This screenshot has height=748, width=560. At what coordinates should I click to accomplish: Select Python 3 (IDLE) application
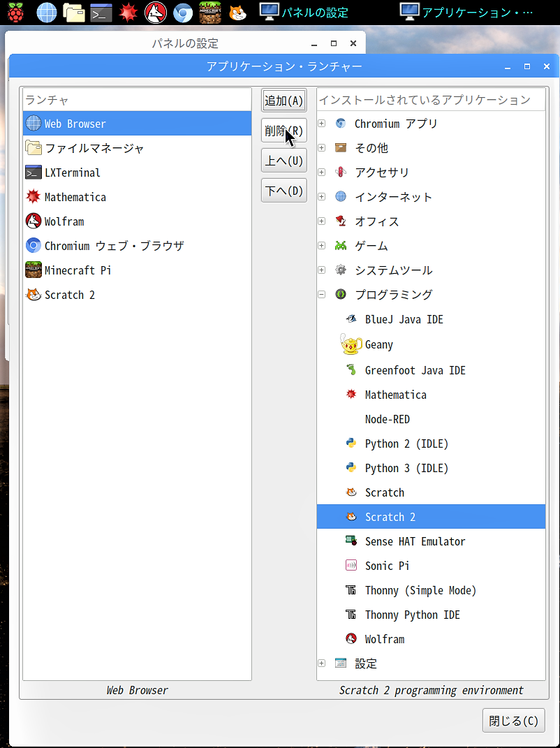406,468
